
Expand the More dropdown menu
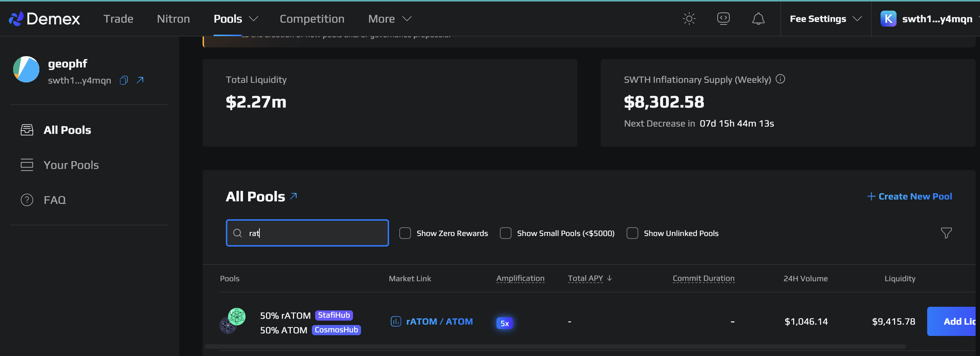[389, 19]
